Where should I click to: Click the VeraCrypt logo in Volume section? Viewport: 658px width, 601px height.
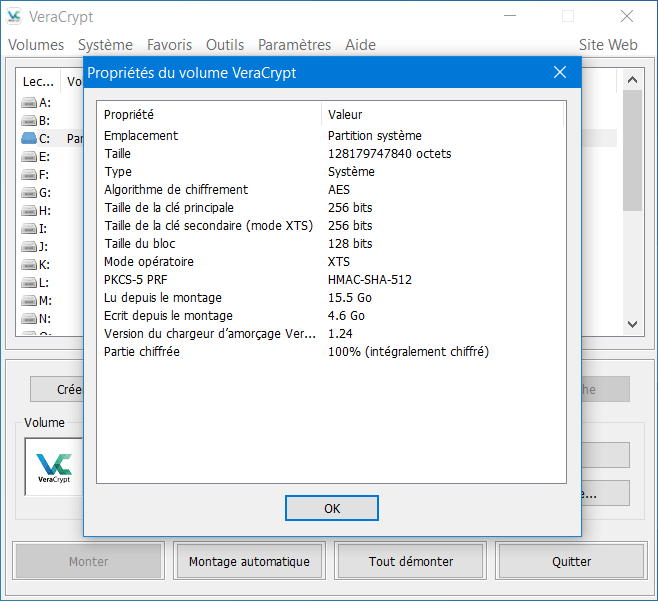pos(54,467)
